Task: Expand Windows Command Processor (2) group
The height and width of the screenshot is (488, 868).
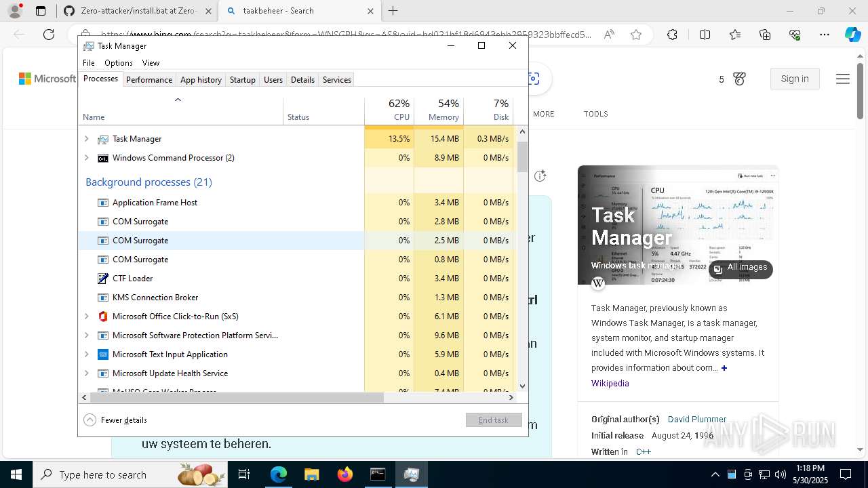Action: pos(86,158)
